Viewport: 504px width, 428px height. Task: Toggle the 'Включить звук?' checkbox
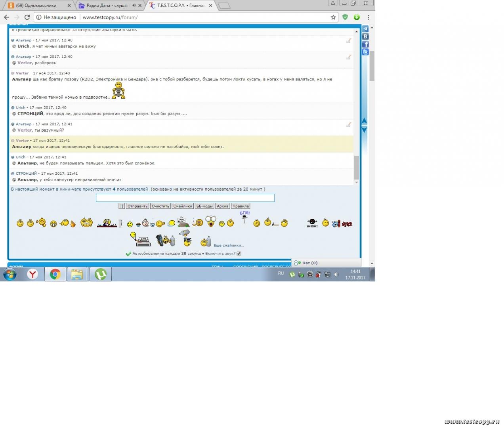coord(239,254)
